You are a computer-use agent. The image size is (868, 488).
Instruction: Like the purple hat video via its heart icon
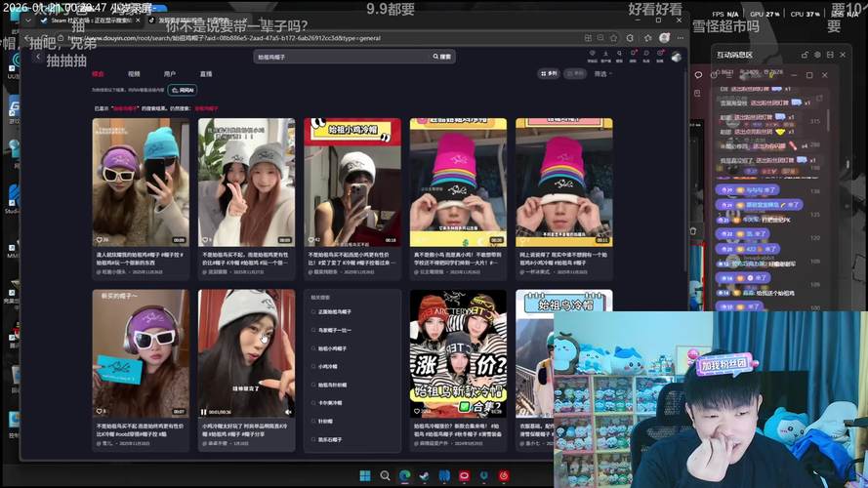coord(99,239)
